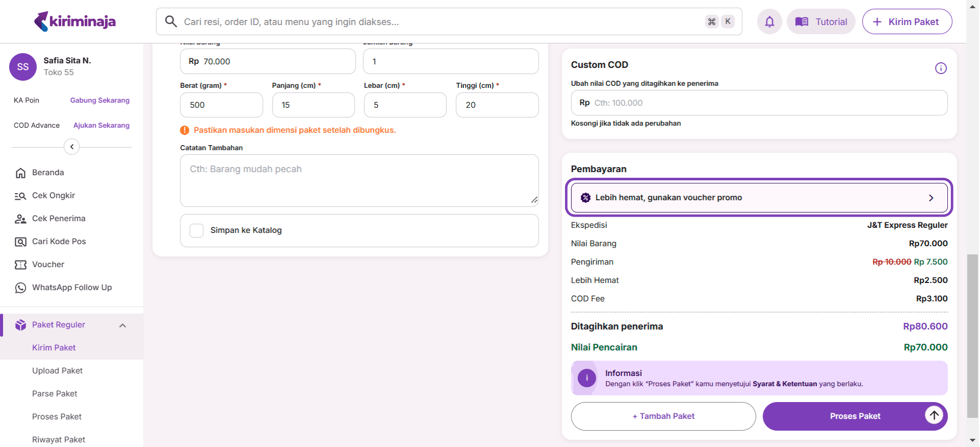Open WhatsApp Follow Up menu
Image resolution: width=980 pixels, height=447 pixels.
(71, 288)
